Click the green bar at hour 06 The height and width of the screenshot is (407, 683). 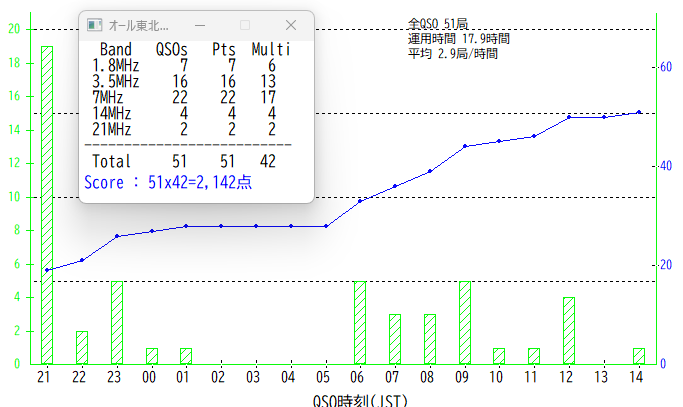tap(360, 322)
